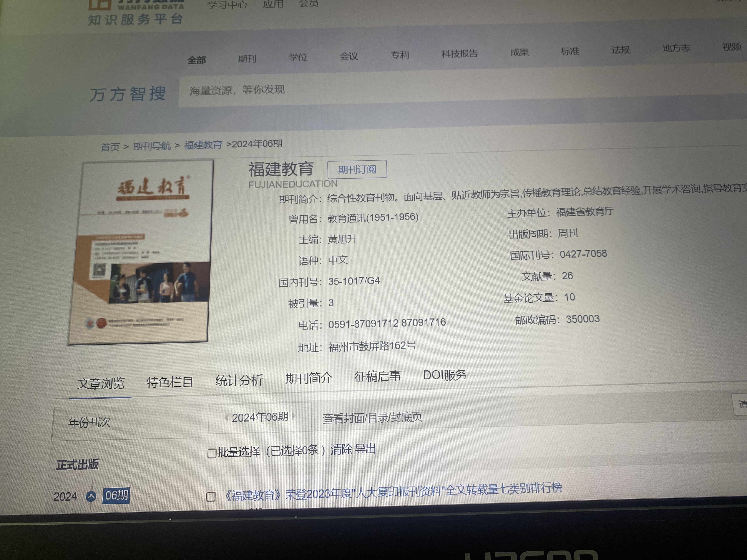Click 邮政编码 value 350003
The image size is (747, 560).
pyautogui.click(x=583, y=319)
